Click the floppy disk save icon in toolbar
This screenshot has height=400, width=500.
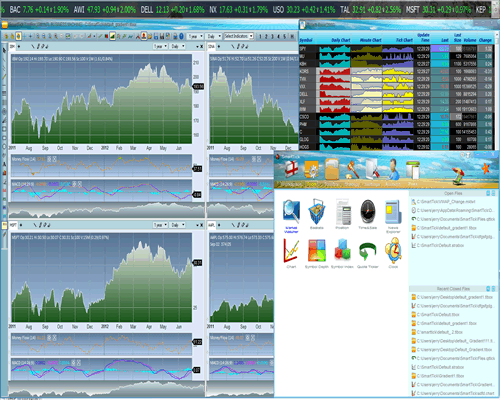pyautogui.click(x=156, y=36)
